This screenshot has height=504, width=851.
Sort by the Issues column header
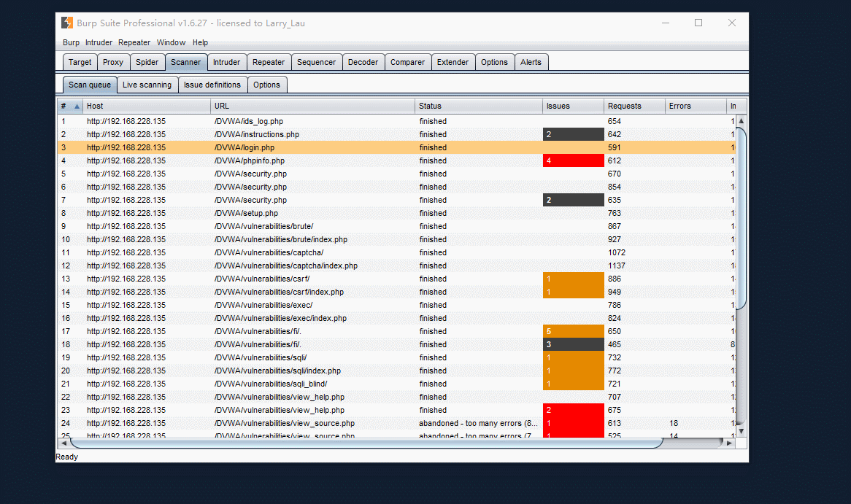pos(573,106)
